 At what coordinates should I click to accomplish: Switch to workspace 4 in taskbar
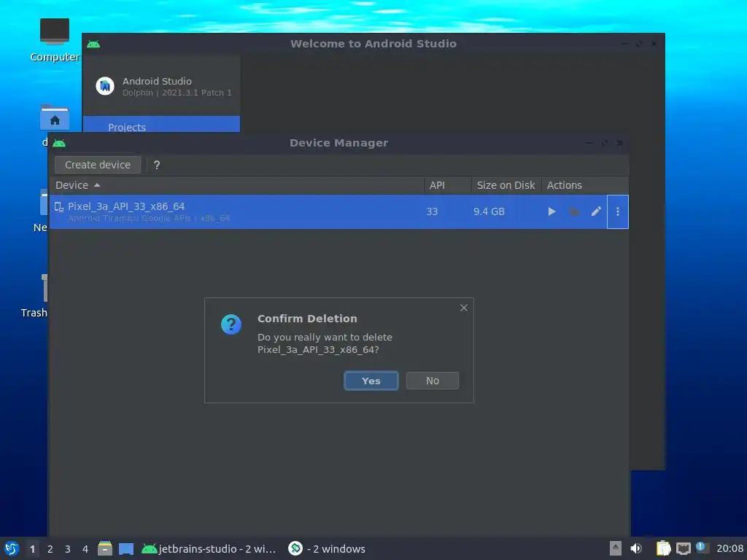(85, 549)
